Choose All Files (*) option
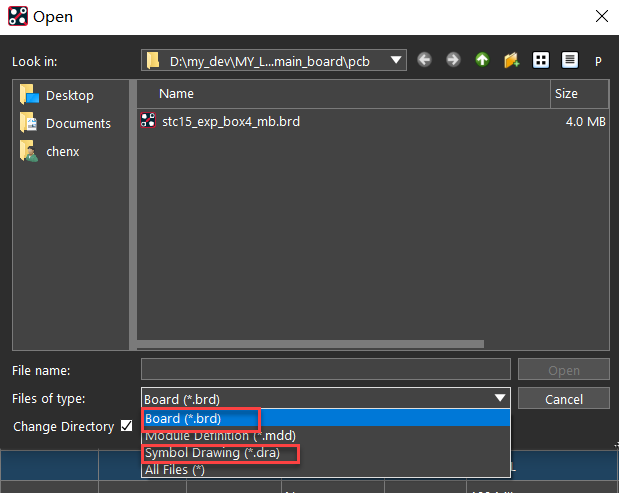Screen dimensions: 619x493 pyautogui.click(x=326, y=470)
